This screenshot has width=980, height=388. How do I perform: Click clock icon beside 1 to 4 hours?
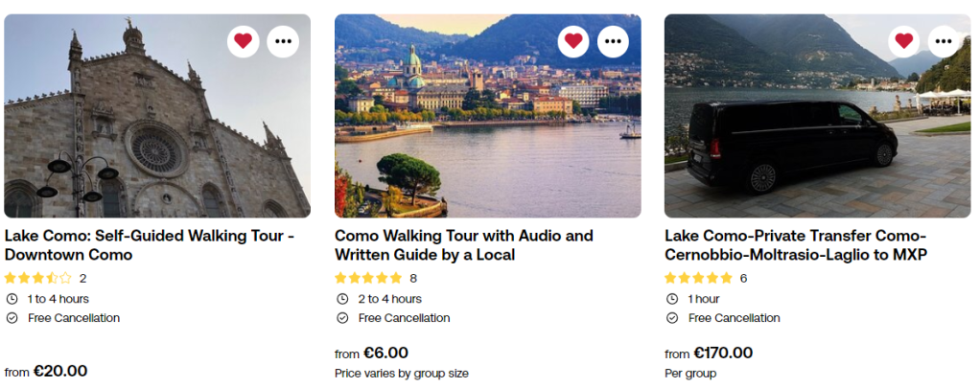(x=12, y=299)
